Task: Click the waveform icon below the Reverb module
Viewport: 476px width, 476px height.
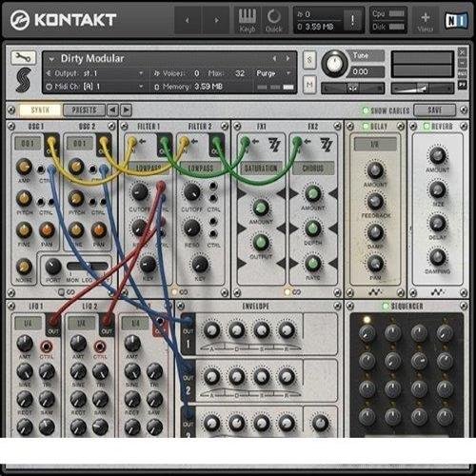Action: point(438,292)
